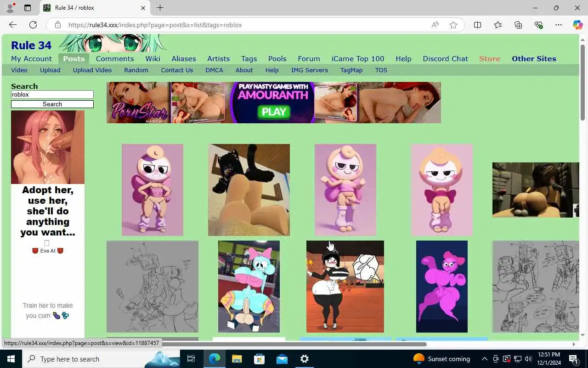Open iCame Top 100

coord(358,58)
